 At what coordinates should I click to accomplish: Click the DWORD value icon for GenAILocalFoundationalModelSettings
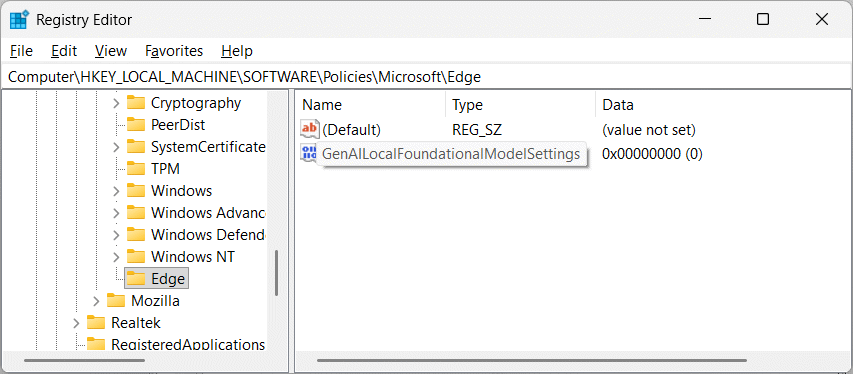(308, 153)
